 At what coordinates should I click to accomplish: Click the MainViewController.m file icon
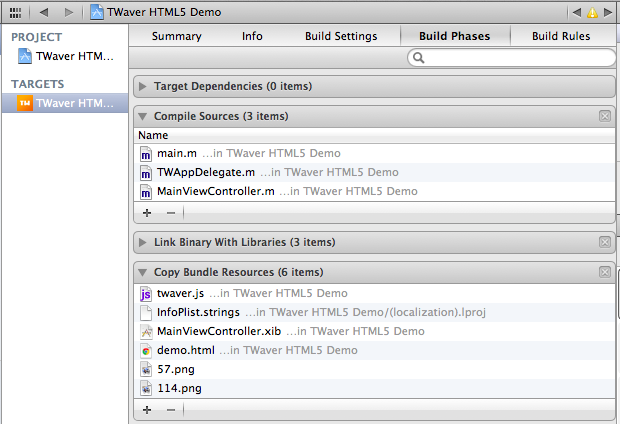(146, 191)
